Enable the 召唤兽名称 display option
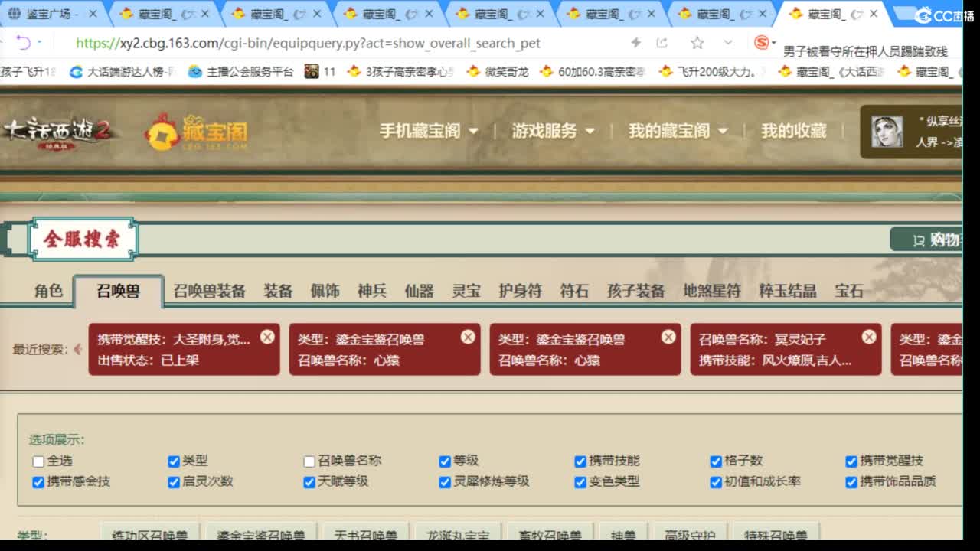This screenshot has height=551, width=980. click(309, 461)
